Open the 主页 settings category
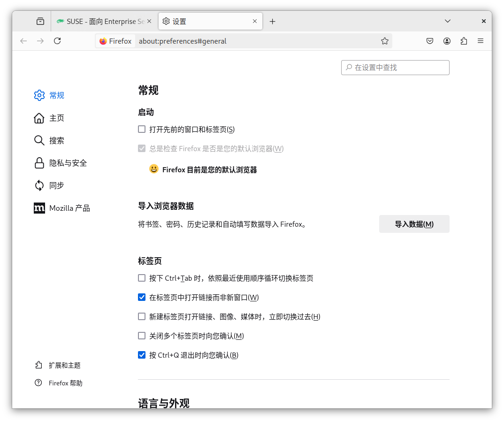504x422 pixels. click(57, 118)
